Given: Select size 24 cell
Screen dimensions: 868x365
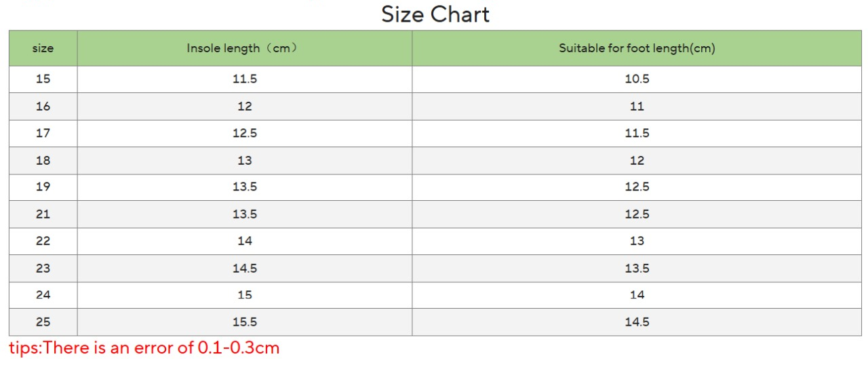Looking at the screenshot, I should [43, 294].
